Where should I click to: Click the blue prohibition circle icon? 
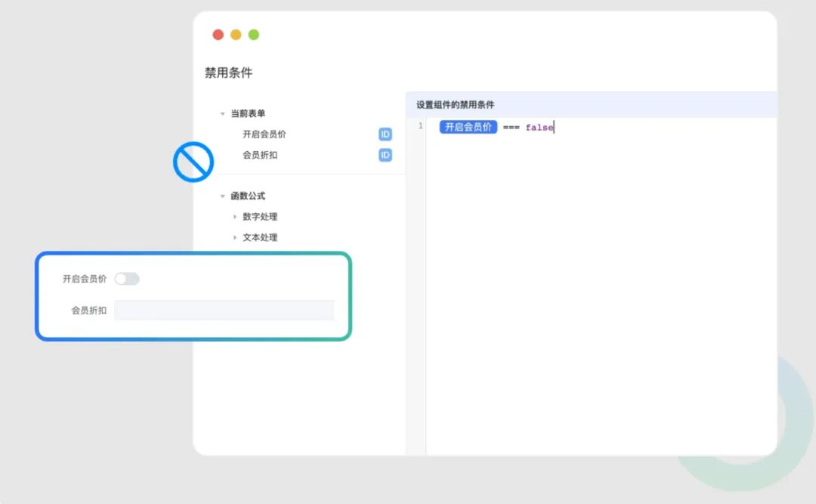click(193, 162)
